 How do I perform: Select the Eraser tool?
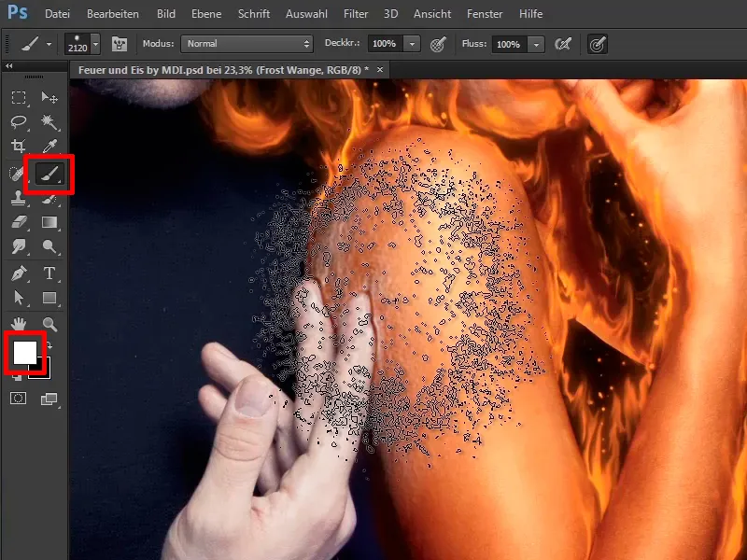pyautogui.click(x=19, y=222)
